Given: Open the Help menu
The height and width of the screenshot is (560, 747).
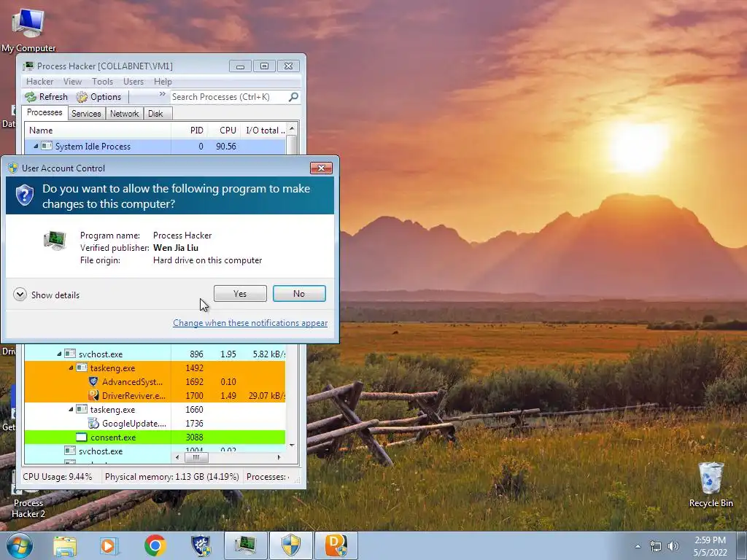Looking at the screenshot, I should click(x=163, y=82).
